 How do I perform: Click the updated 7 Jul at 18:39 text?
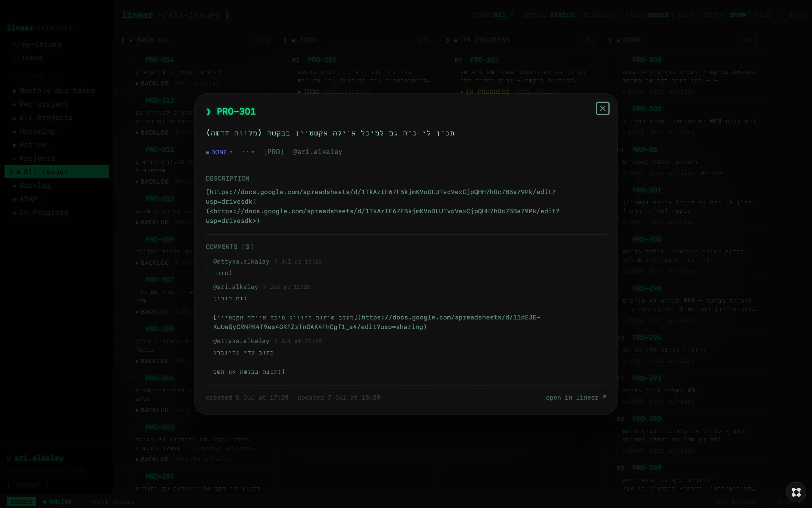coord(339,397)
